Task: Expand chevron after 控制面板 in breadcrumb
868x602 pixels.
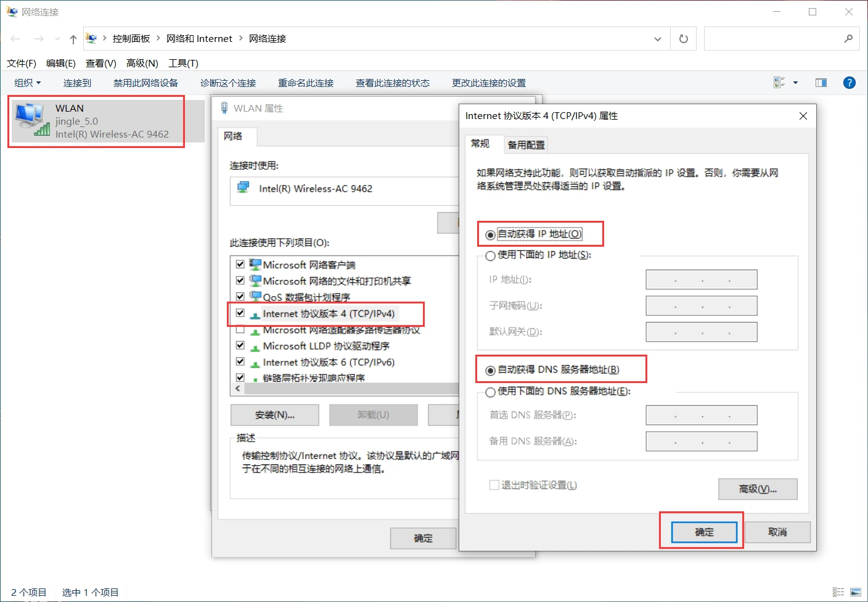Action: (x=158, y=38)
